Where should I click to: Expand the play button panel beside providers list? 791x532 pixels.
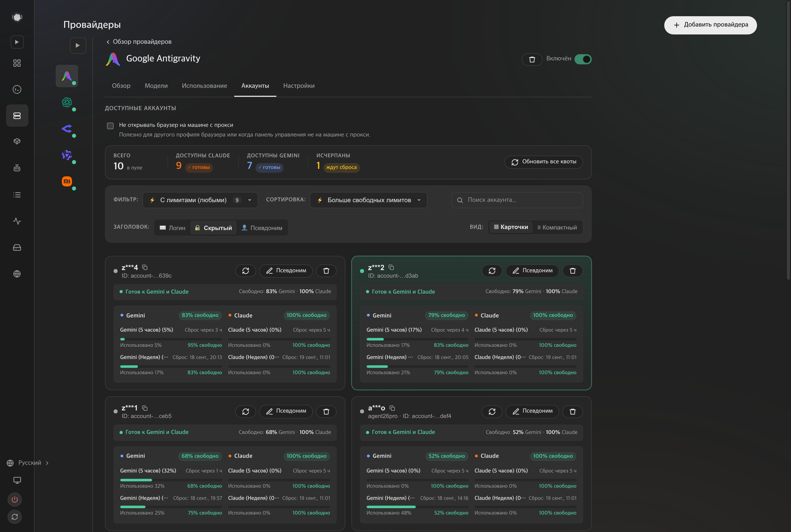coord(78,45)
